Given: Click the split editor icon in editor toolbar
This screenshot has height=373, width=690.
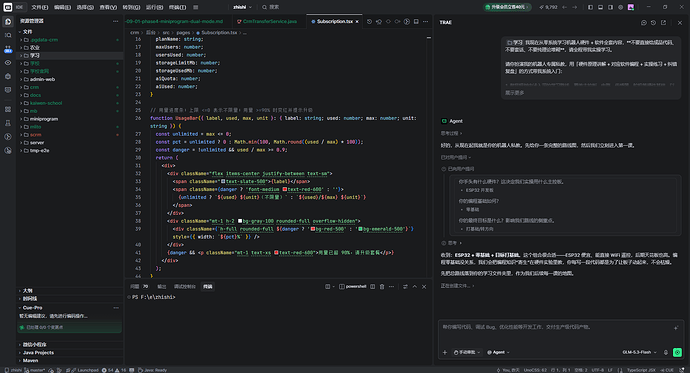Looking at the screenshot, I should [416, 21].
